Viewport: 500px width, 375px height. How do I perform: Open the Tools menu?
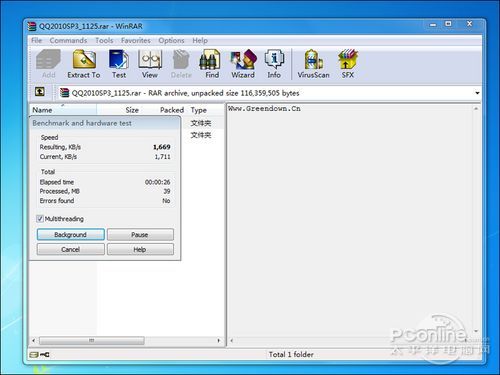(104, 41)
